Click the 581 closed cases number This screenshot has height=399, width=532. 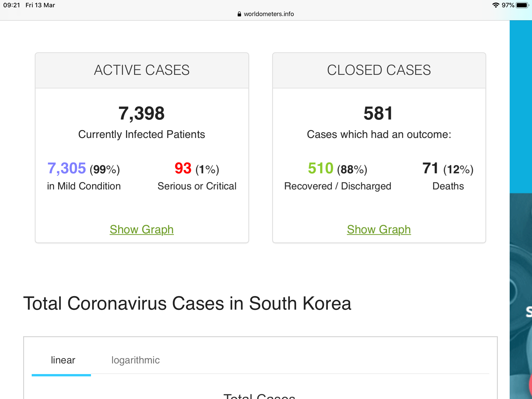point(378,114)
